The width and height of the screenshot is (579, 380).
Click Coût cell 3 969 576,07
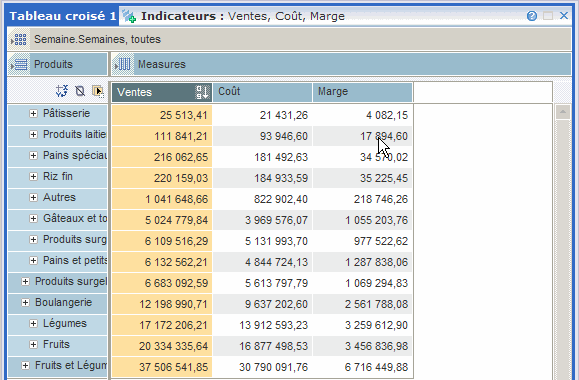(x=263, y=220)
